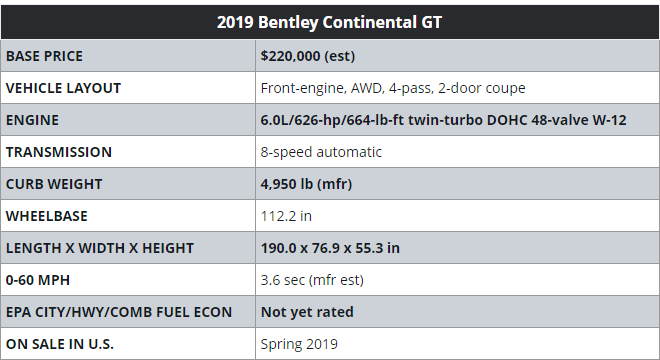Select the 0-60 MPH label cell

(128, 280)
